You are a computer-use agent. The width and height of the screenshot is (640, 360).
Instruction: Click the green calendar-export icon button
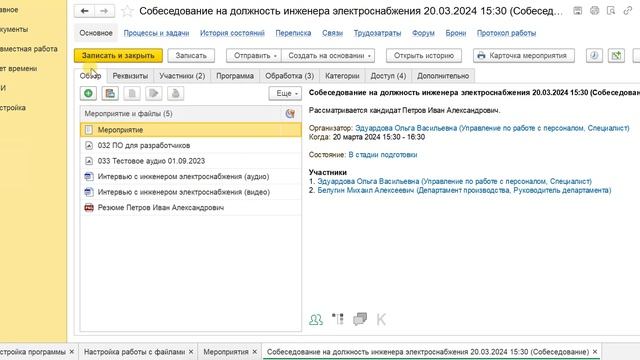point(616,56)
